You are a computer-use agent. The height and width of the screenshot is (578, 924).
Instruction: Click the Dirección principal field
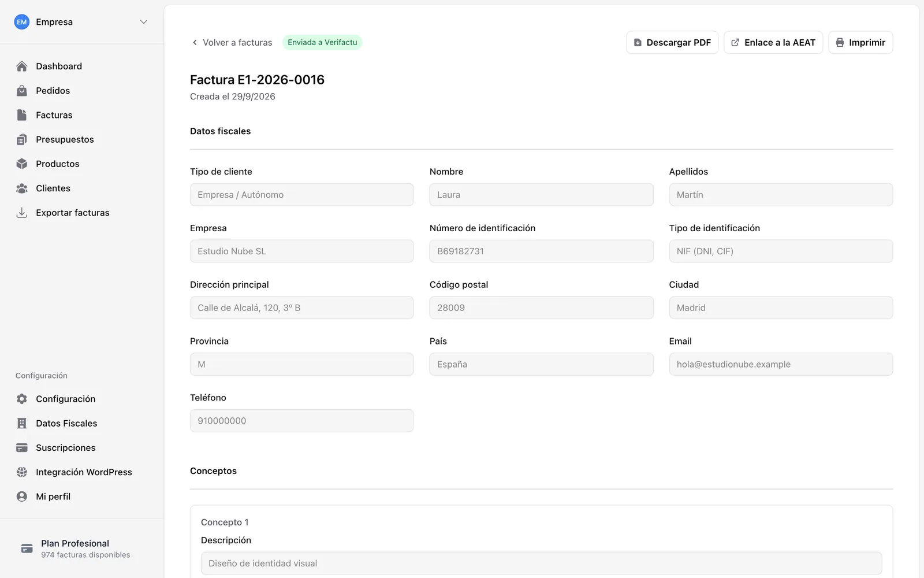tap(301, 307)
